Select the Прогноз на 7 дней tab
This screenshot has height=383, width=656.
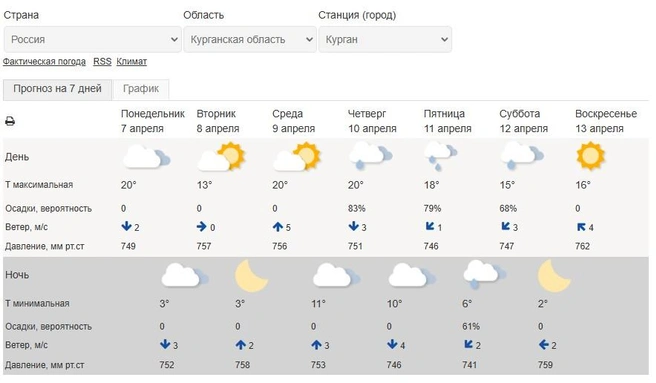pos(57,89)
